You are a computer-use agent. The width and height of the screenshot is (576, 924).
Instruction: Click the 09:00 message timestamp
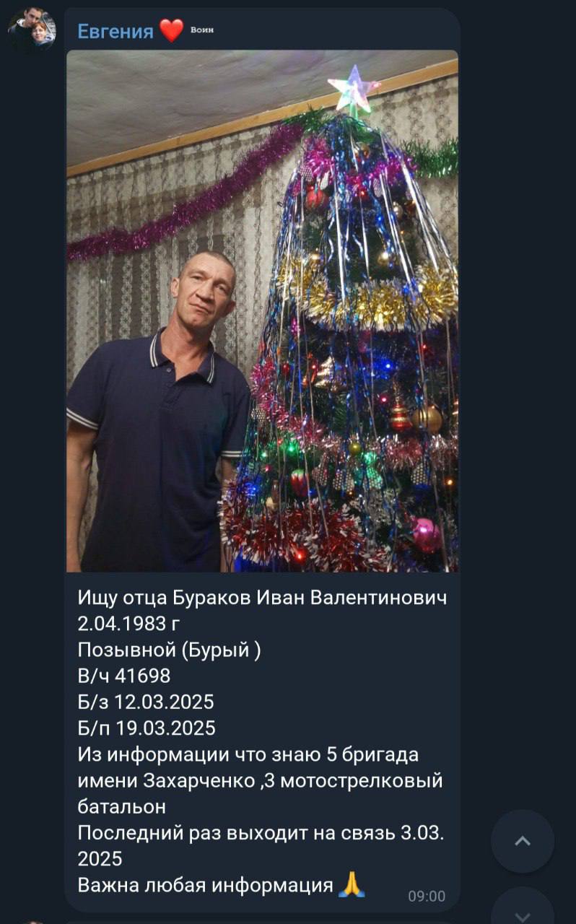(x=427, y=896)
